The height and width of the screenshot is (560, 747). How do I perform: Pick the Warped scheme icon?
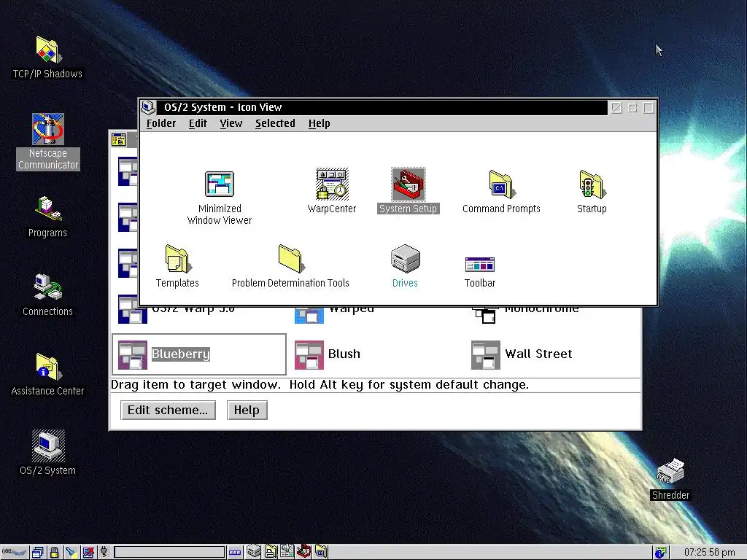click(309, 315)
